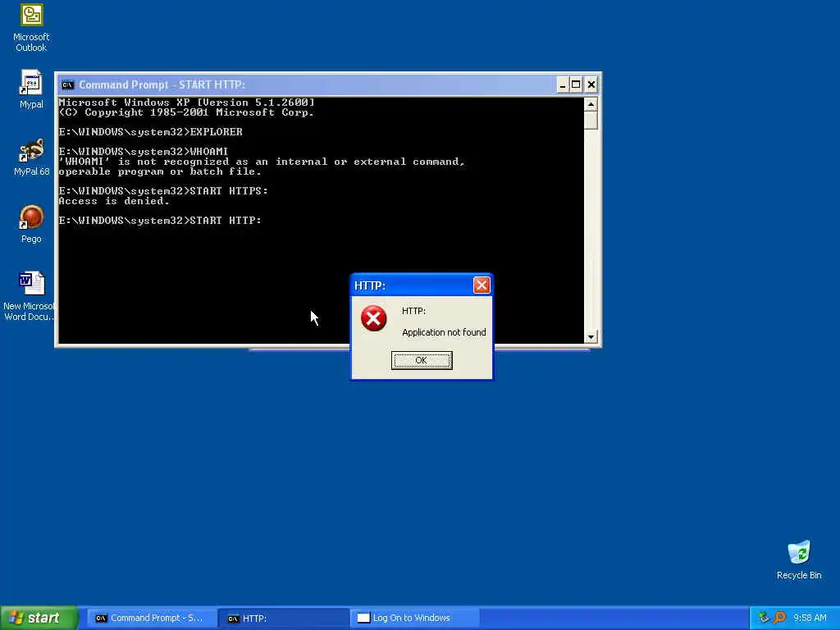Click the EXPLORER command line
840x630 pixels.
tap(151, 132)
